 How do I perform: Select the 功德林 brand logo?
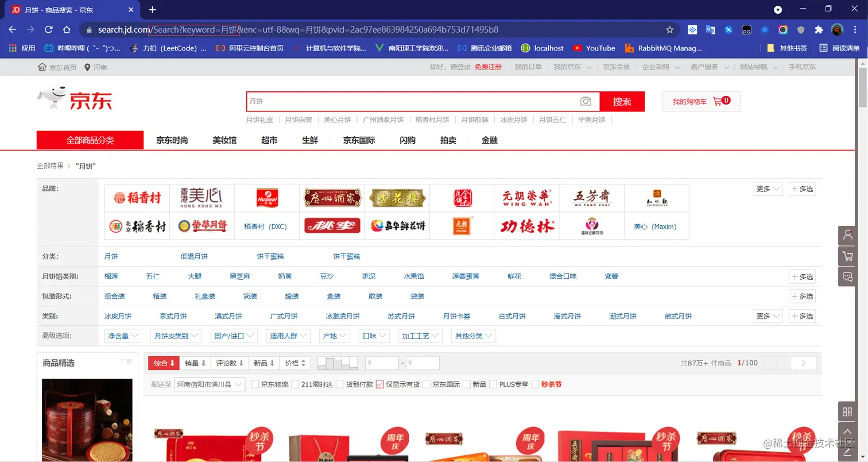click(526, 226)
